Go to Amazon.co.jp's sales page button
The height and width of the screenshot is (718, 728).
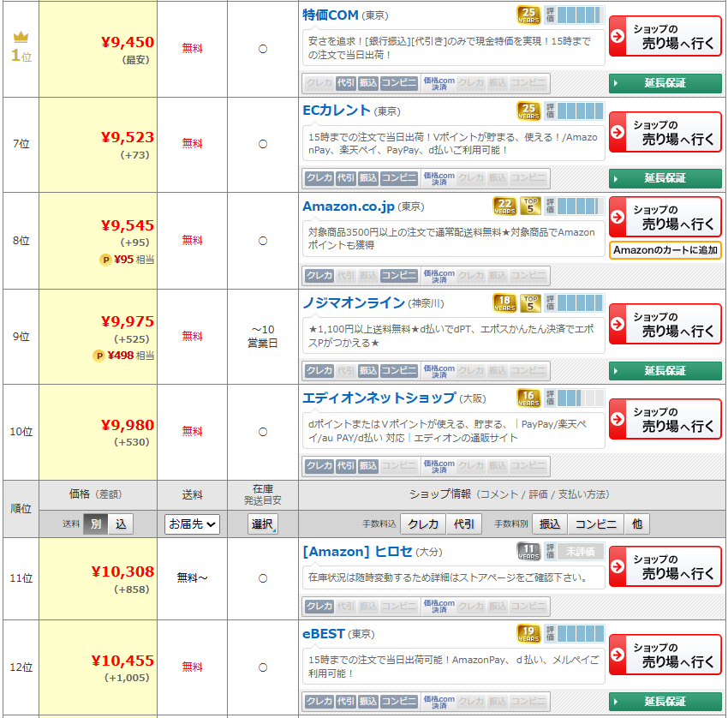pyautogui.click(x=665, y=217)
